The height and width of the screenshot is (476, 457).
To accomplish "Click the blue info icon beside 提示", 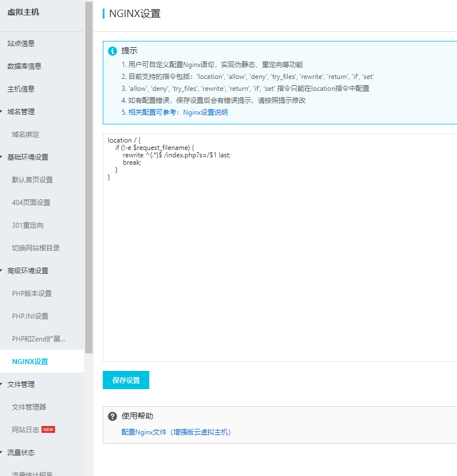I will tap(112, 51).
